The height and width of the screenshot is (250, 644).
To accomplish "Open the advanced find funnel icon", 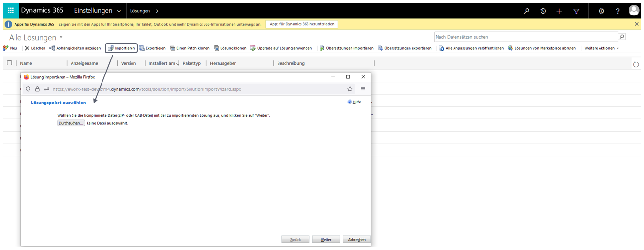I will click(x=576, y=11).
